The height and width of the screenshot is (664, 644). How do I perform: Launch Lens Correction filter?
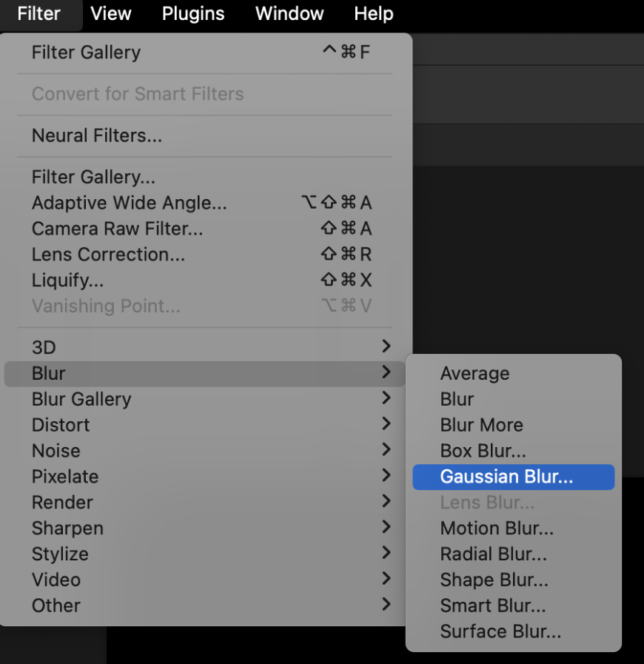(x=108, y=255)
